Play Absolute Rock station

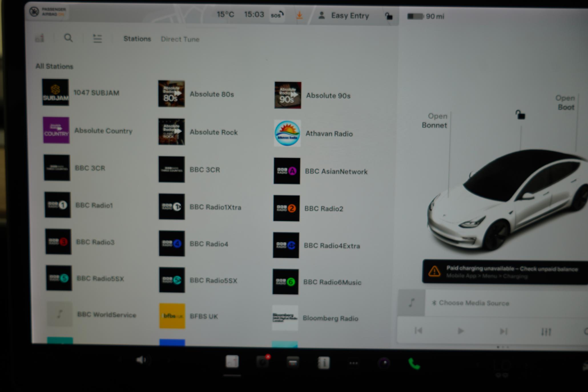click(x=198, y=132)
